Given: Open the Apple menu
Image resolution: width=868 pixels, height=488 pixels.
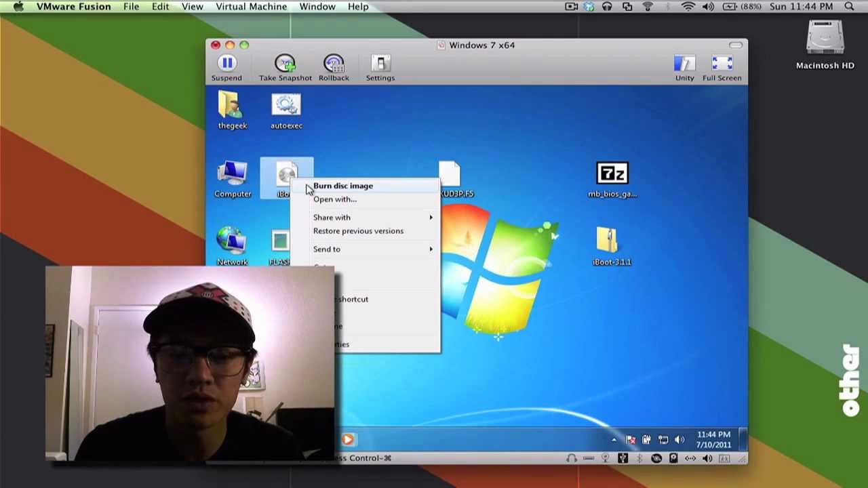Looking at the screenshot, I should click(x=18, y=7).
